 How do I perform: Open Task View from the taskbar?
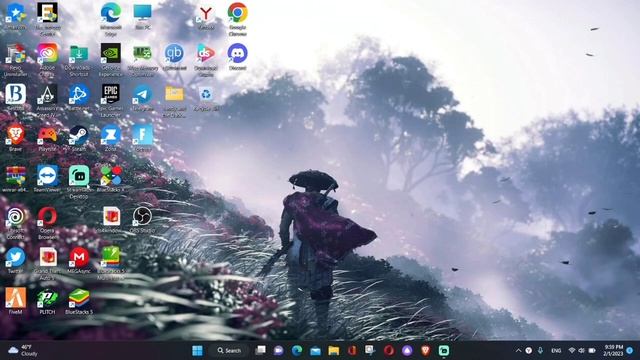pos(260,350)
